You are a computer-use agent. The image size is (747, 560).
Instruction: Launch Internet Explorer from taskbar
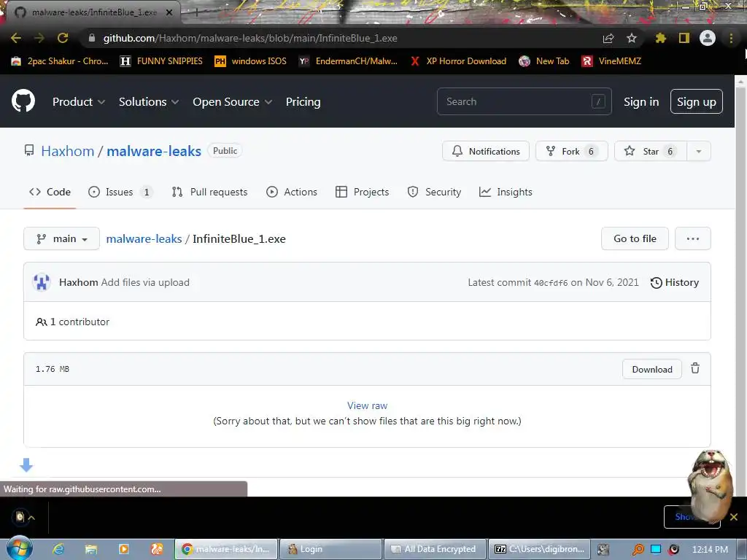[58, 549]
